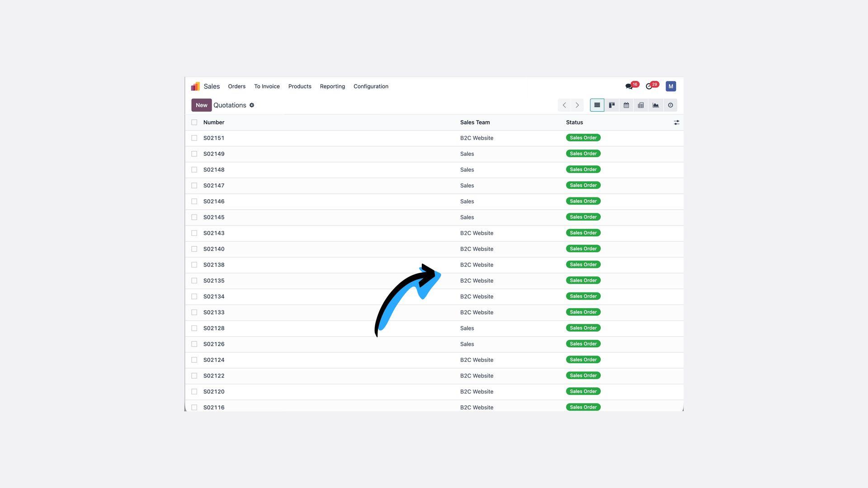The image size is (868, 488).
Task: Switch to Calendar view
Action: (626, 105)
